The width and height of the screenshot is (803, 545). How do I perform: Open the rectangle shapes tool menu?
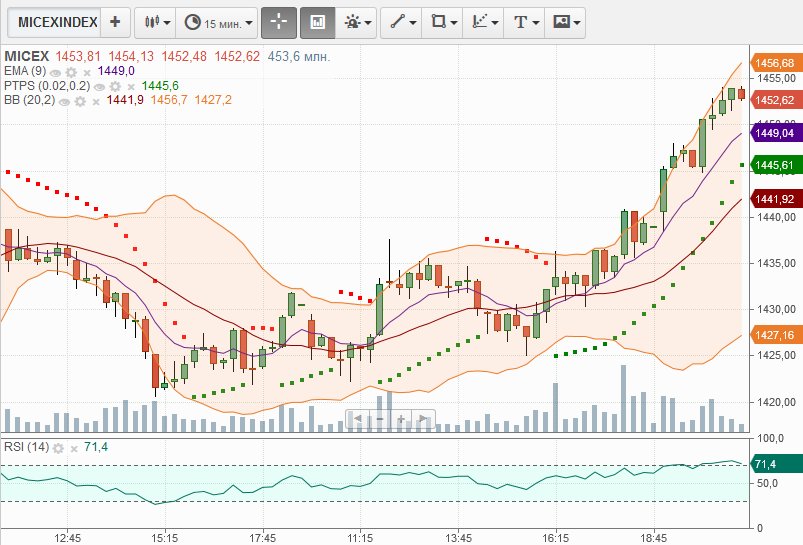[441, 21]
